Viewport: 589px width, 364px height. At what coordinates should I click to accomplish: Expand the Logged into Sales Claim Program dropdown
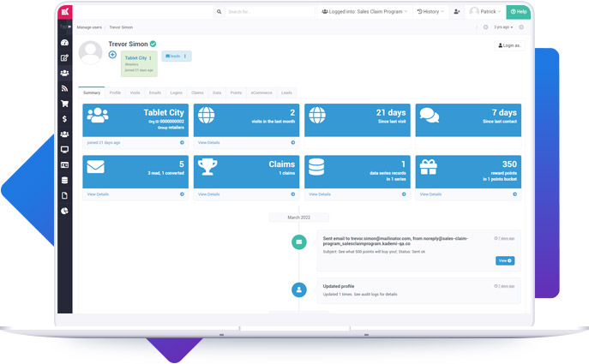click(364, 12)
